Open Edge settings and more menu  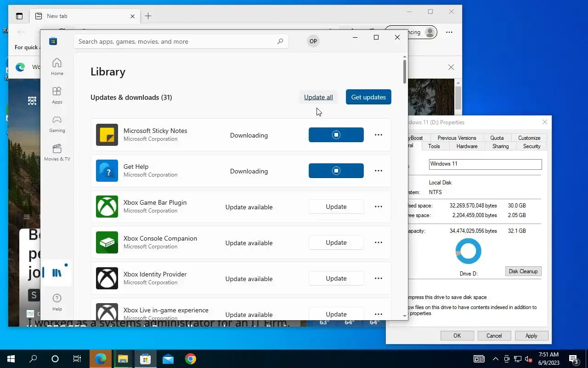pos(449,32)
